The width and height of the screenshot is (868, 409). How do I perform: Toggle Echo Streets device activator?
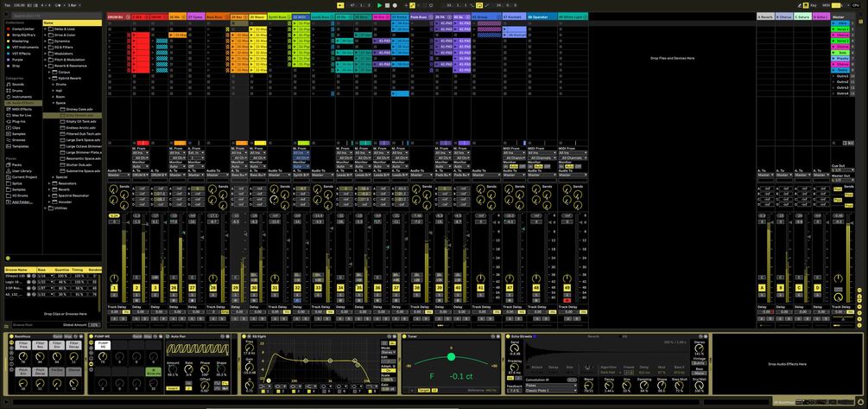pos(508,336)
